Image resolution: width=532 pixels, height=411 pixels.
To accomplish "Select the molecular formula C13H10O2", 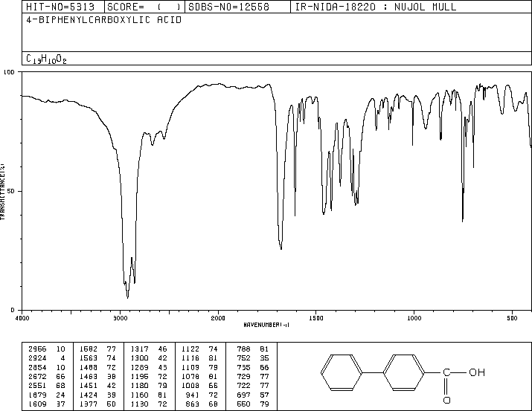I will [x=46, y=59].
